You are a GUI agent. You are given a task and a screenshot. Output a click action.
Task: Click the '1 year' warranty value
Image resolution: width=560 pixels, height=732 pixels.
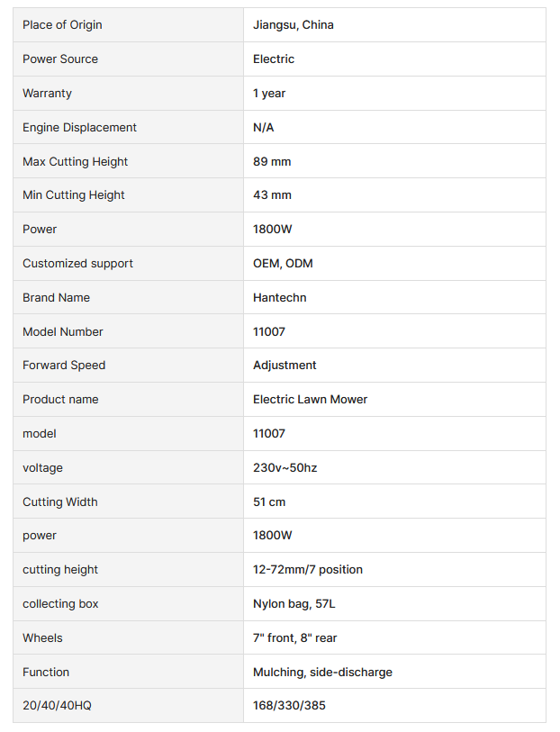pyautogui.click(x=269, y=94)
